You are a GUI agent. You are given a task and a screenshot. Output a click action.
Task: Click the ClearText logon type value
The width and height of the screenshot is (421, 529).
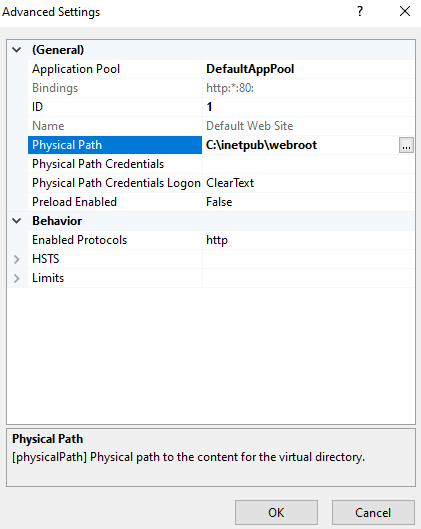[x=230, y=183]
